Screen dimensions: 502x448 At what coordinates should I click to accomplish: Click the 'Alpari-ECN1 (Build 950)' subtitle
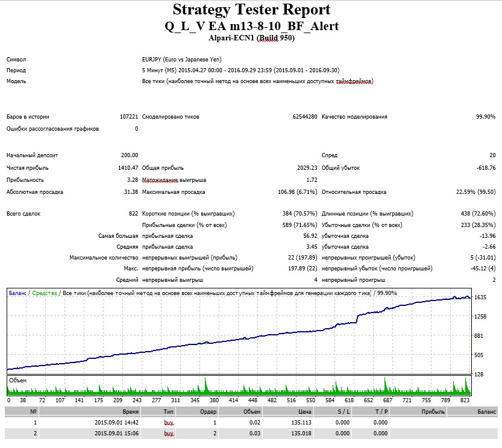(251, 38)
